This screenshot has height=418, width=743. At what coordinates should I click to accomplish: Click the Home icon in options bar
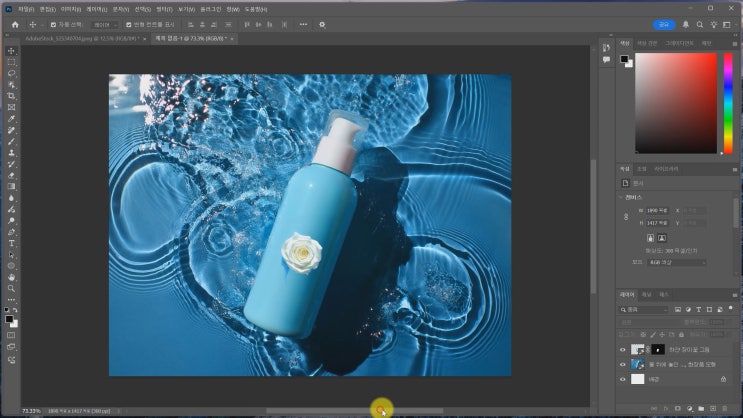(14, 24)
